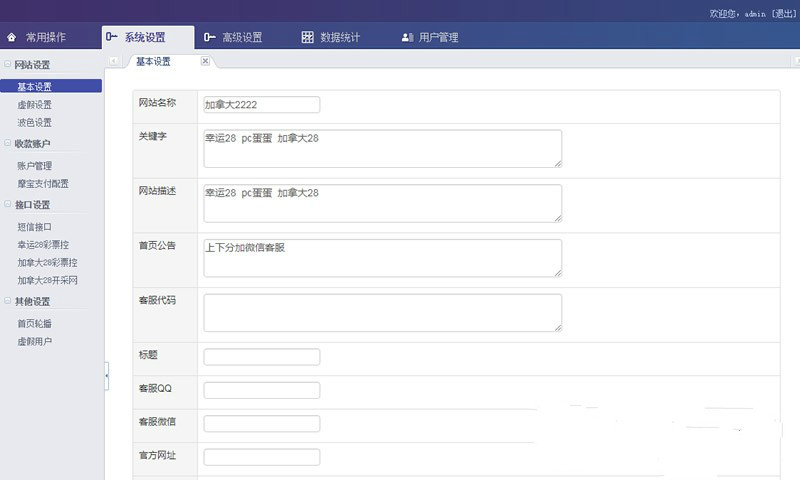Collapse the sidebar with the handle arrow
This screenshot has height=480, width=800.
point(107,376)
